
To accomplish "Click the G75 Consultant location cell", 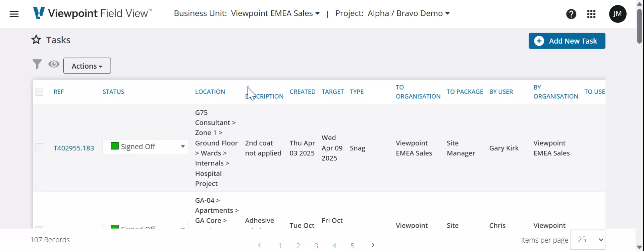I will (x=217, y=148).
